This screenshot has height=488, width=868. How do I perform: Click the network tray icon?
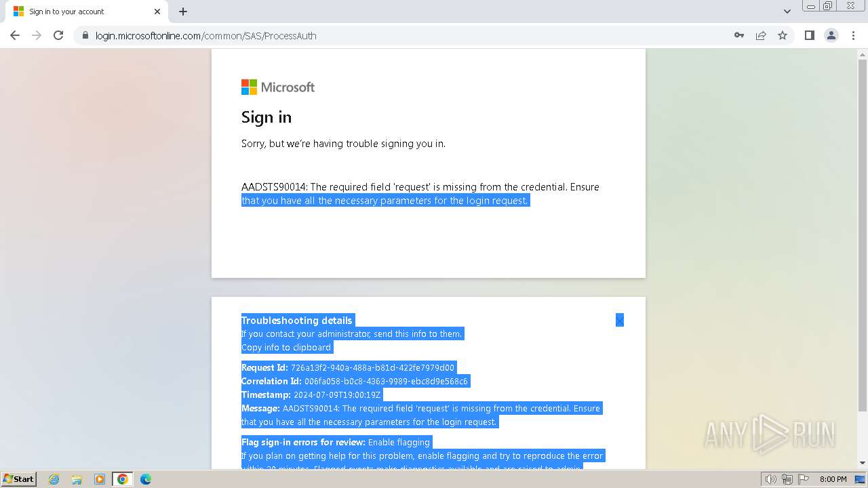pos(786,479)
